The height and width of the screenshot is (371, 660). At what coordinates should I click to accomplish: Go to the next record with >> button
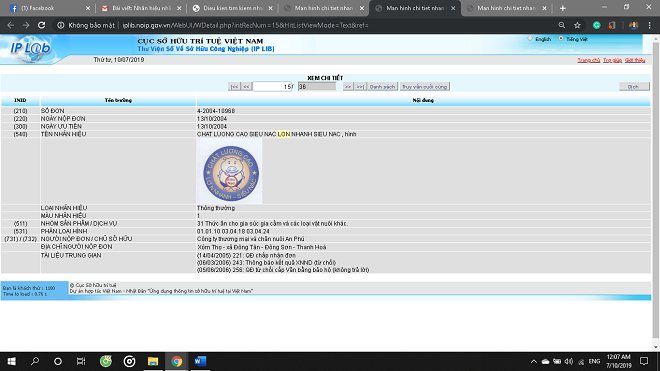click(x=348, y=87)
